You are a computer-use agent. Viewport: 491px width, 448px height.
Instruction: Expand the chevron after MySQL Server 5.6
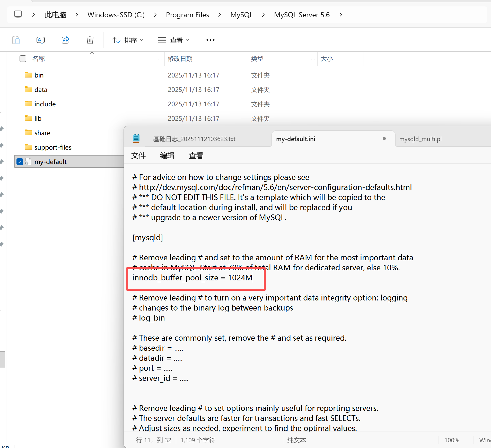coord(341,15)
